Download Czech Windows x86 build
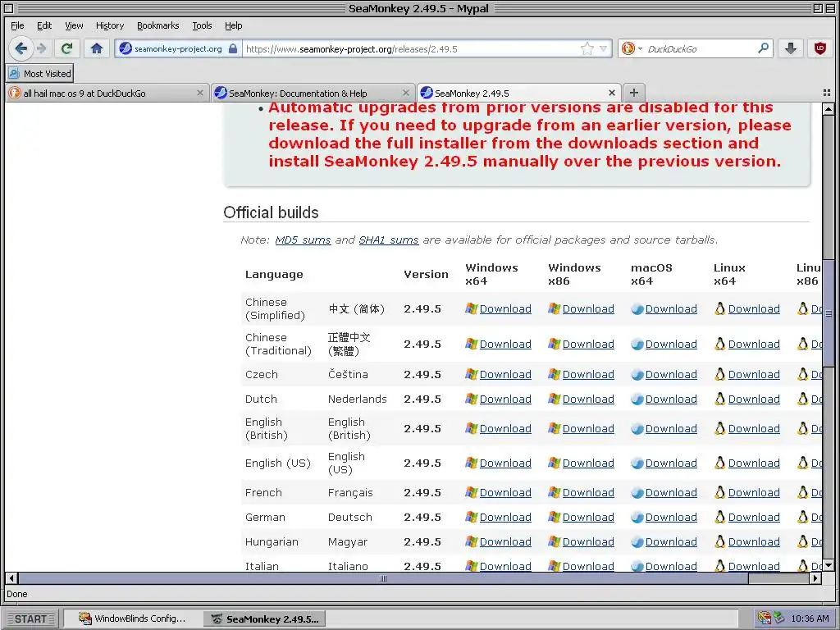This screenshot has height=630, width=840. pos(588,374)
